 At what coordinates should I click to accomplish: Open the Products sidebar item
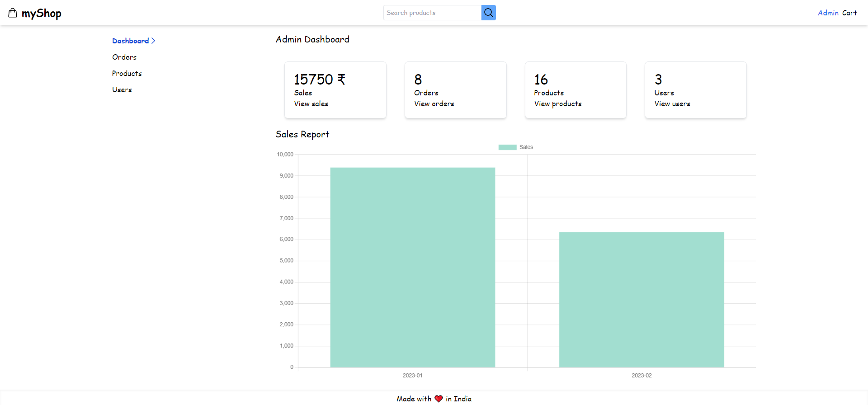(x=127, y=73)
